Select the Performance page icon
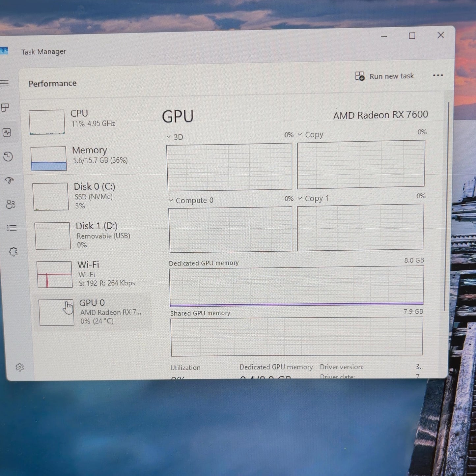 coord(7,132)
